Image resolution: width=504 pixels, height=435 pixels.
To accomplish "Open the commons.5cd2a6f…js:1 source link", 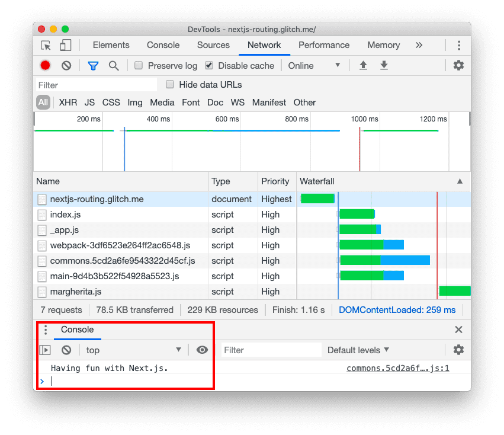I will pyautogui.click(x=397, y=367).
